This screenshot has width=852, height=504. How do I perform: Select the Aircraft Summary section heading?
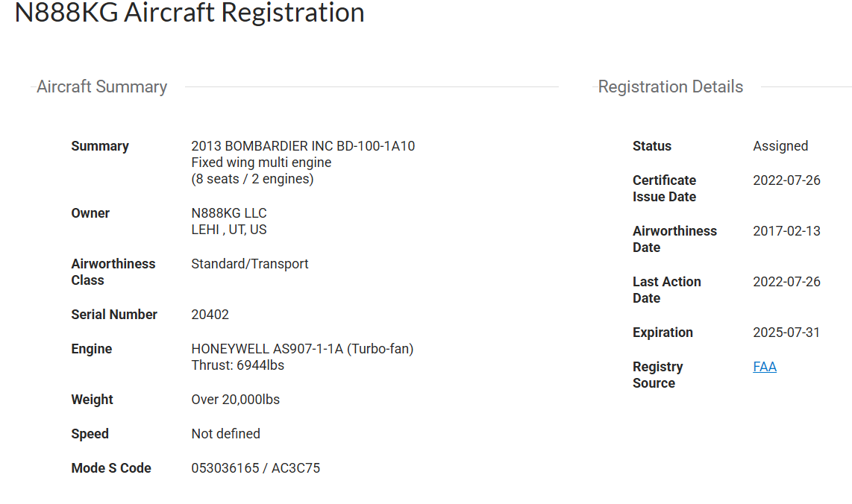pyautogui.click(x=102, y=87)
